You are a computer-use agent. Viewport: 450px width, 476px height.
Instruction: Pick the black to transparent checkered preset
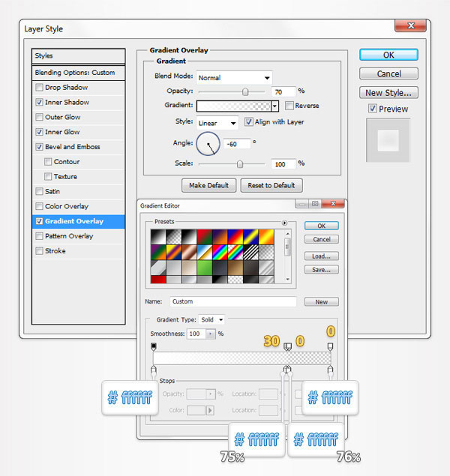pos(174,237)
